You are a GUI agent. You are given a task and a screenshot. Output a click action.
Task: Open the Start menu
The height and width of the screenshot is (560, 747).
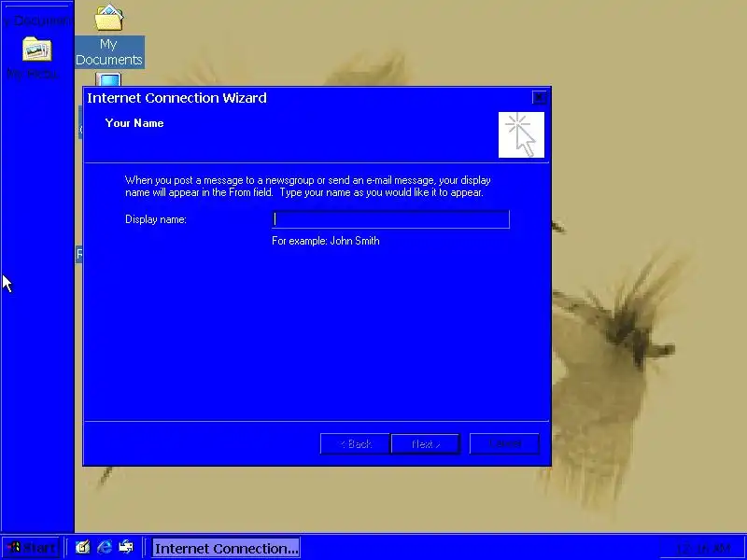pyautogui.click(x=32, y=548)
